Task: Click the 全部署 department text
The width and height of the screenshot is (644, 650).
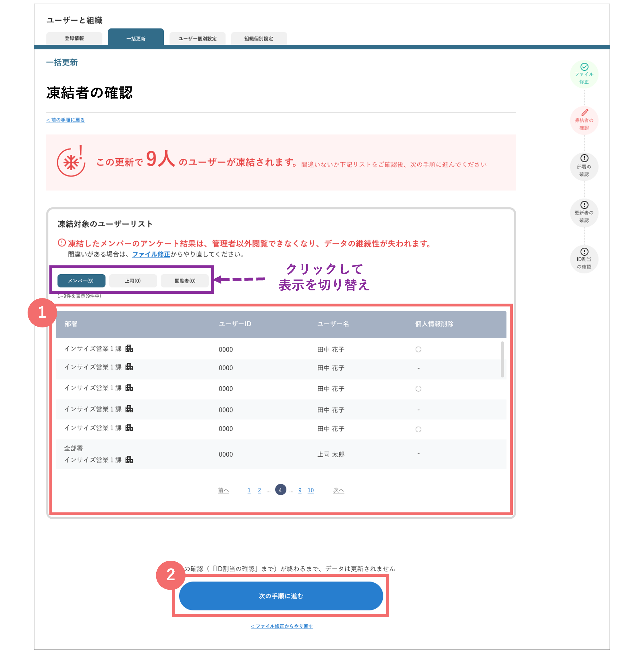Action: click(73, 448)
